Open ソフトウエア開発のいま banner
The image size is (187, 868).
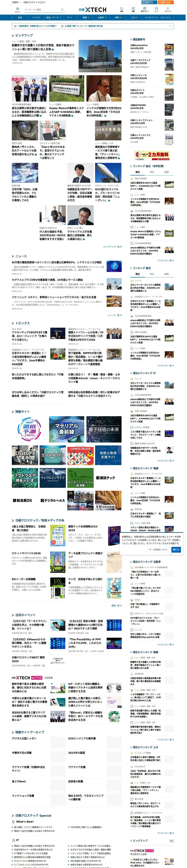point(25,478)
